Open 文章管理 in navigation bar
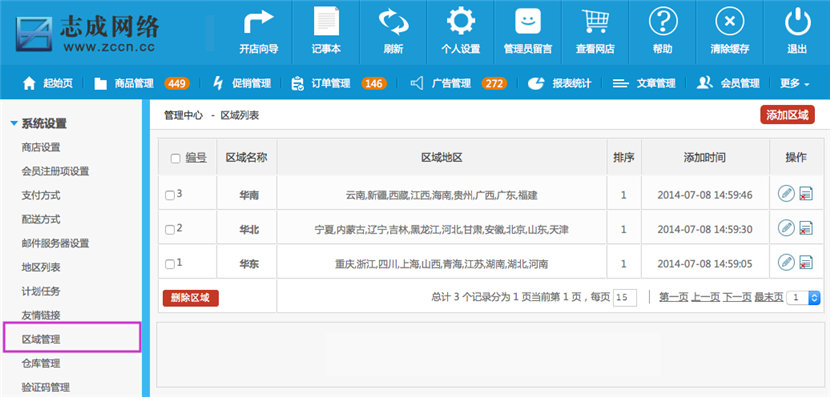The height and width of the screenshot is (397, 830). point(644,83)
